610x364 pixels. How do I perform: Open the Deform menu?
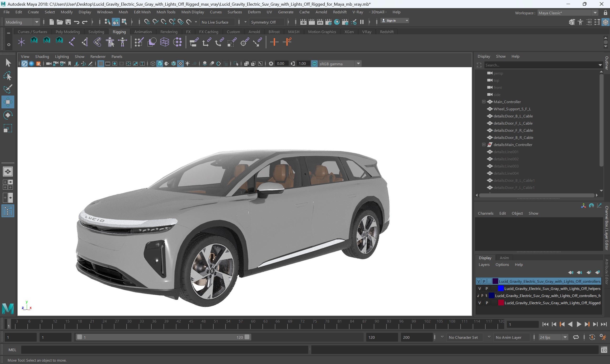tap(254, 12)
